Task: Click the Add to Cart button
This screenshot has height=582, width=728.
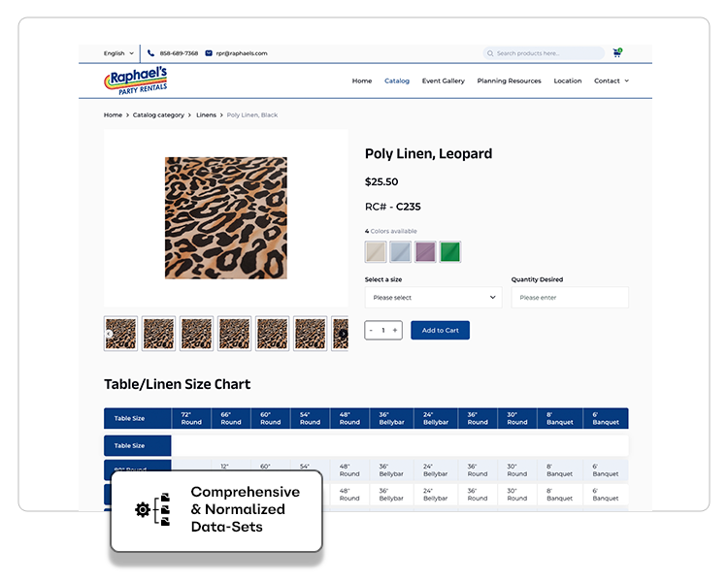Action: (440, 330)
